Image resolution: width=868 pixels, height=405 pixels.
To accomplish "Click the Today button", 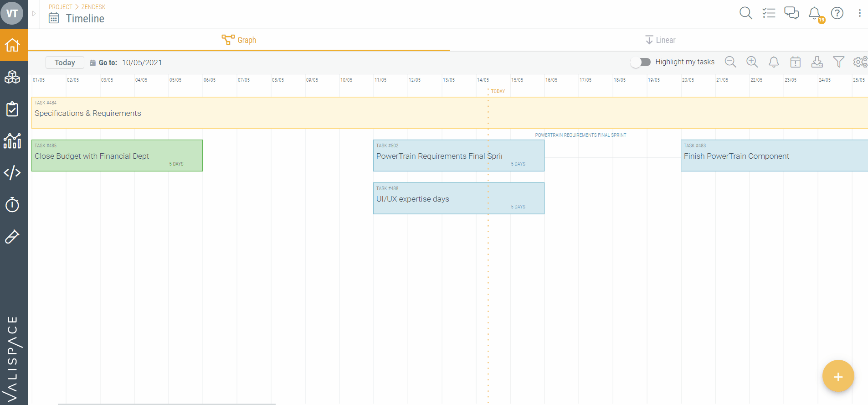I will [x=65, y=62].
